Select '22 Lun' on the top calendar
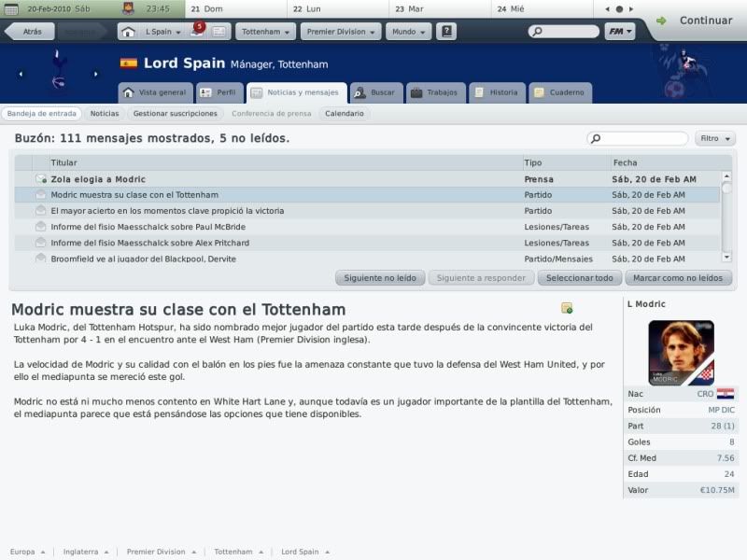747x560 pixels. pos(338,8)
